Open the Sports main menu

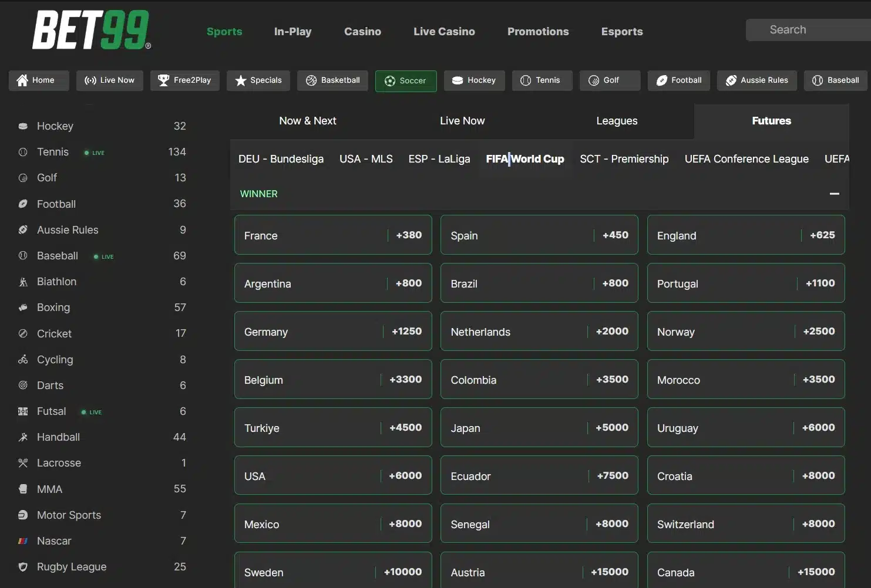click(224, 32)
